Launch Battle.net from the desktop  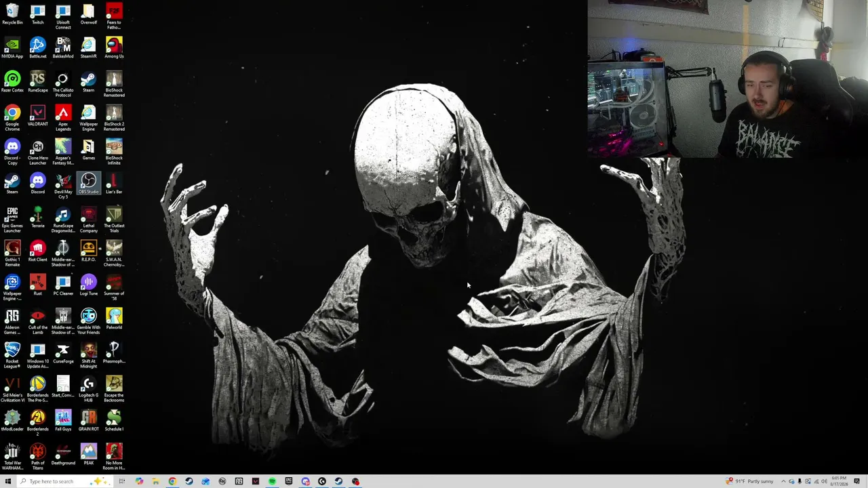[x=37, y=49]
